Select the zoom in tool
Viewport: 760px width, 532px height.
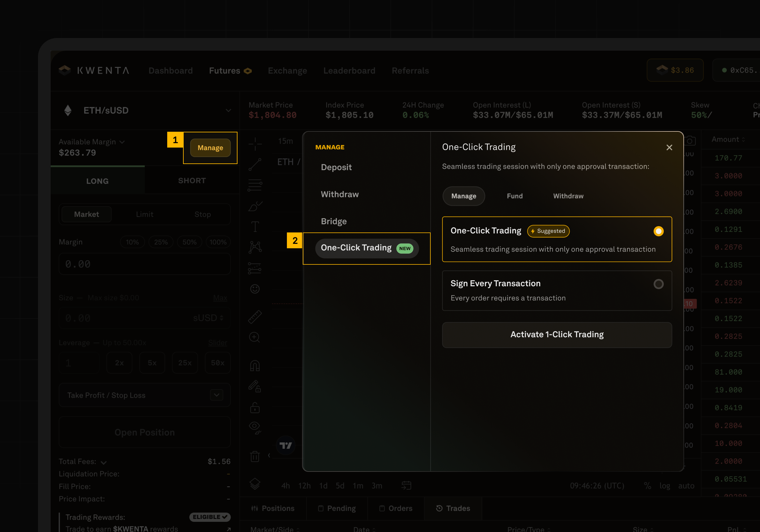click(x=255, y=337)
